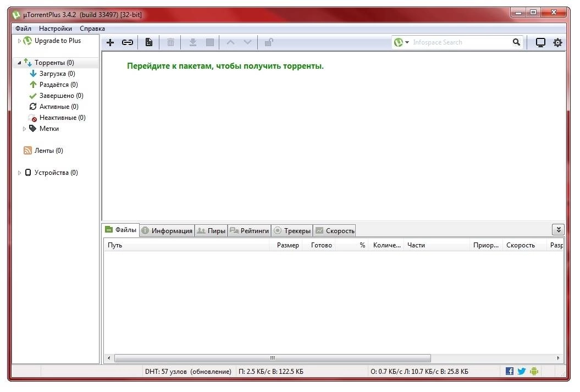Click the Неактивные blocked icon
This screenshot has width=580, height=392.
[33, 118]
